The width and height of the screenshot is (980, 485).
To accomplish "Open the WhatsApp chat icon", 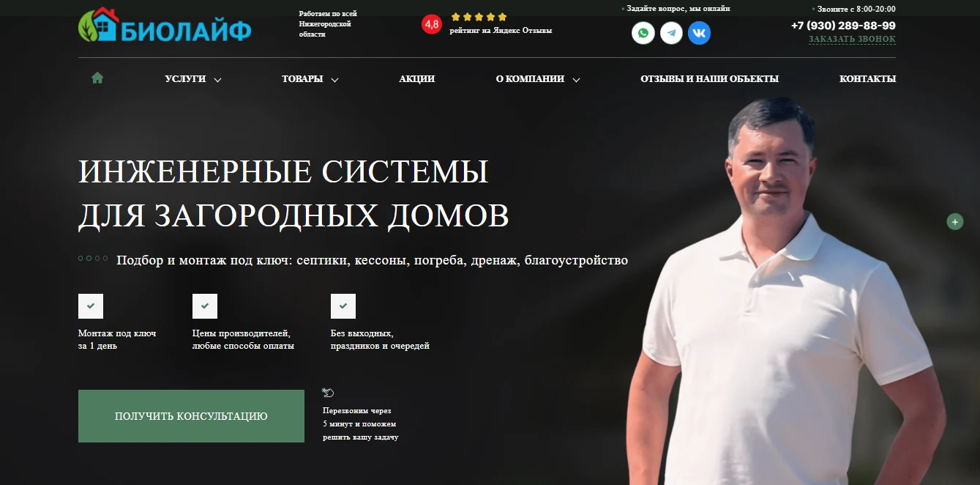I will coord(643,33).
